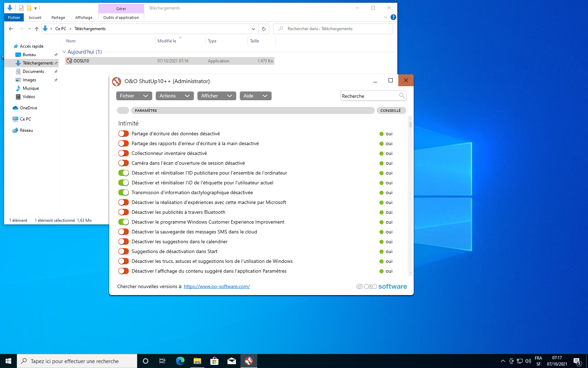The height and width of the screenshot is (368, 588).
Task: Open recent locations dropdown in Explorer
Action: point(29,29)
